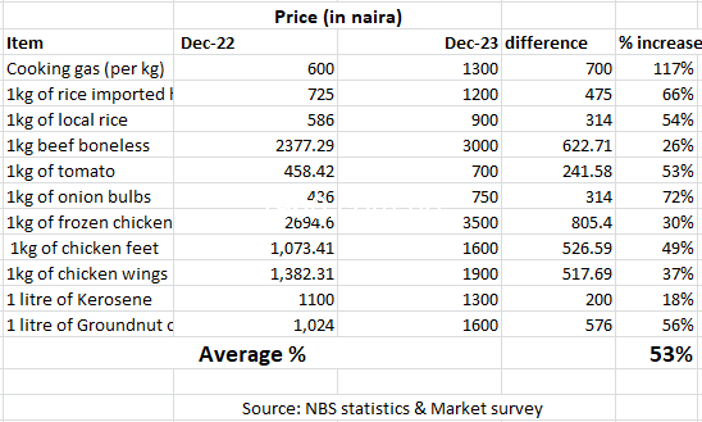Click the '1kg of local rice' cell

tap(69, 120)
